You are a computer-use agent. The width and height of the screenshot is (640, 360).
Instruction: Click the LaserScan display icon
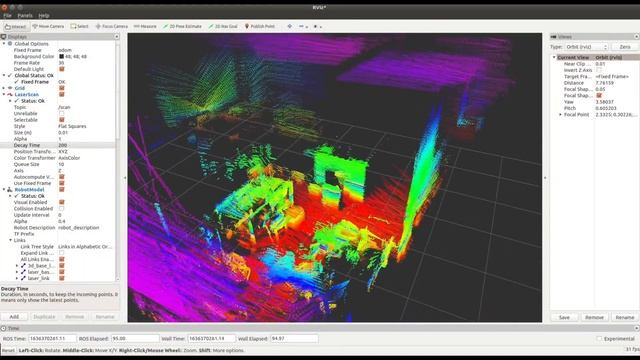pyautogui.click(x=10, y=95)
